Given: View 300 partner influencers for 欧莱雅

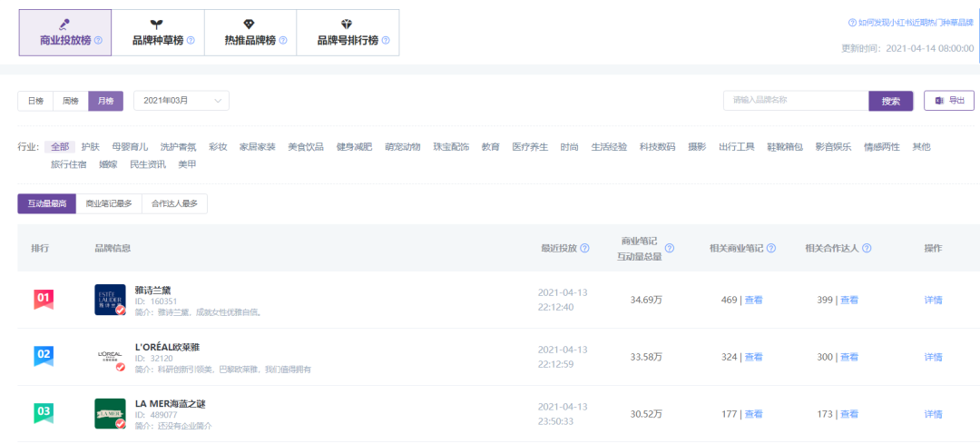Looking at the screenshot, I should [848, 357].
